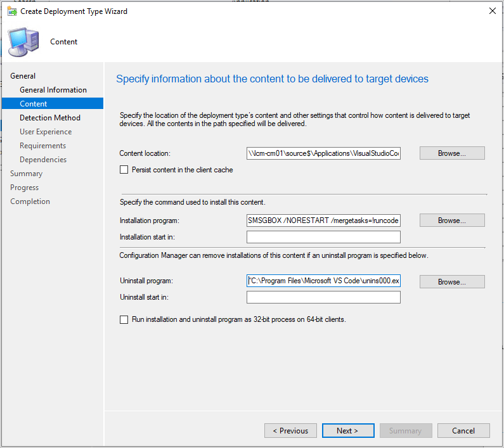Open the Detection Method step

[x=50, y=118]
